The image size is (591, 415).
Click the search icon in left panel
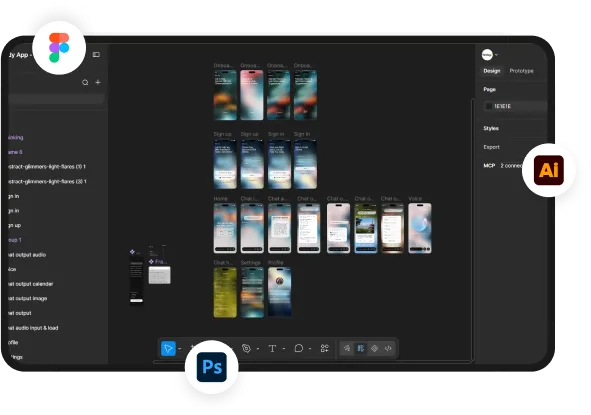pyautogui.click(x=85, y=82)
